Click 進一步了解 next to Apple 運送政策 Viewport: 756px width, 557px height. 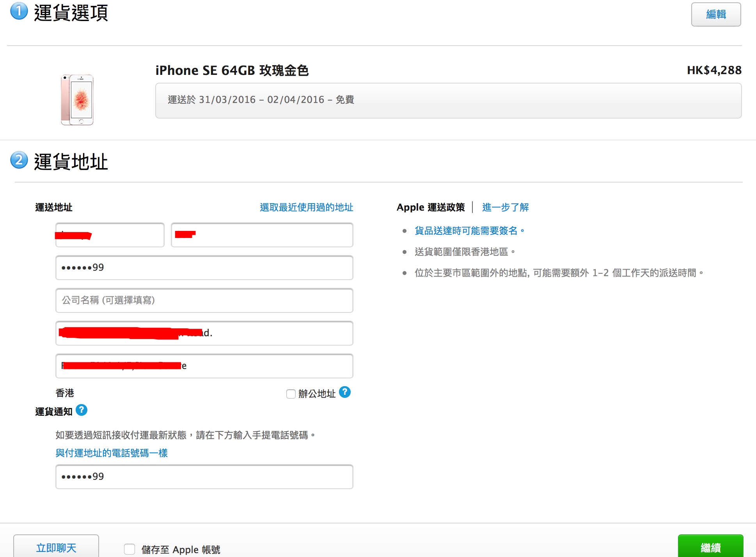click(x=505, y=207)
